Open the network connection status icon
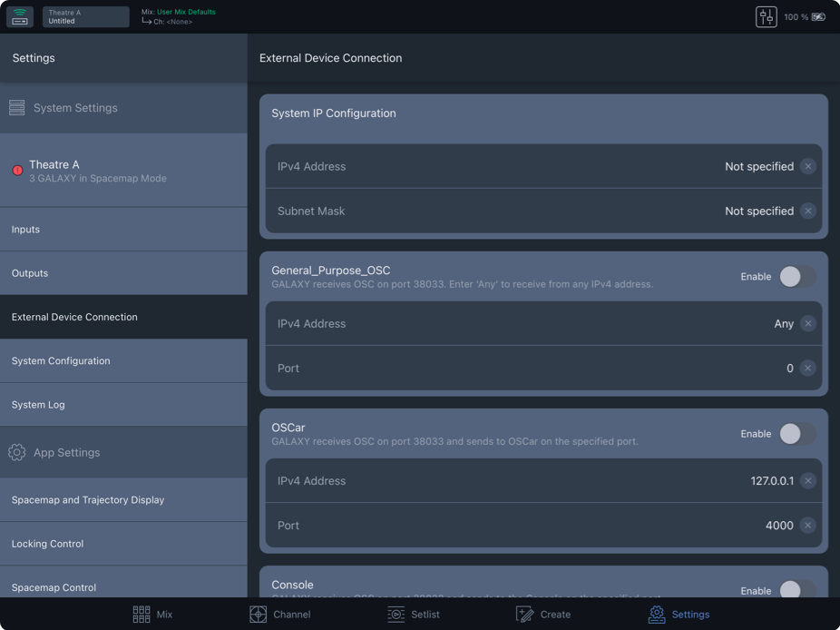 [20, 16]
